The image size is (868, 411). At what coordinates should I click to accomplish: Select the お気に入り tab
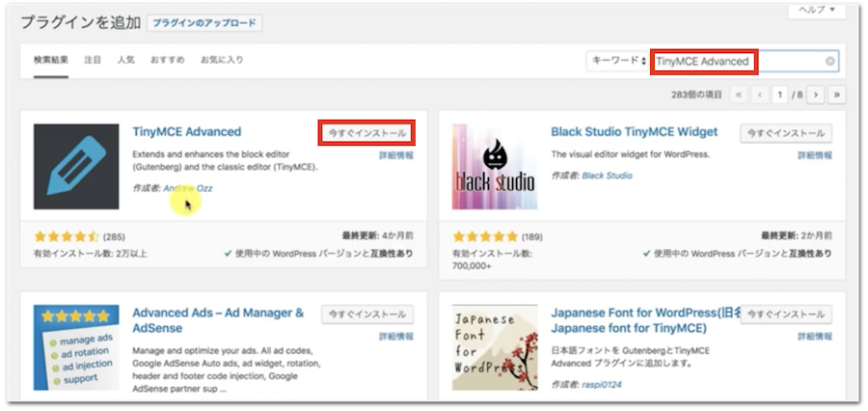pos(222,60)
